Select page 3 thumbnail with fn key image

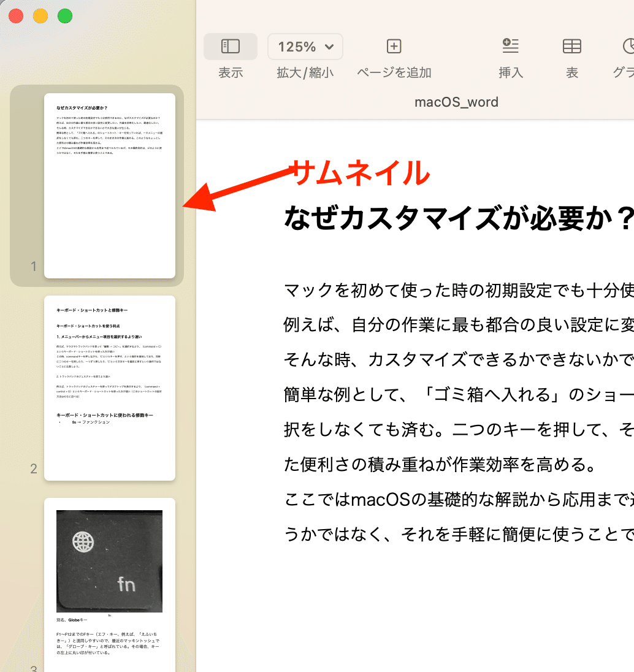110,585
